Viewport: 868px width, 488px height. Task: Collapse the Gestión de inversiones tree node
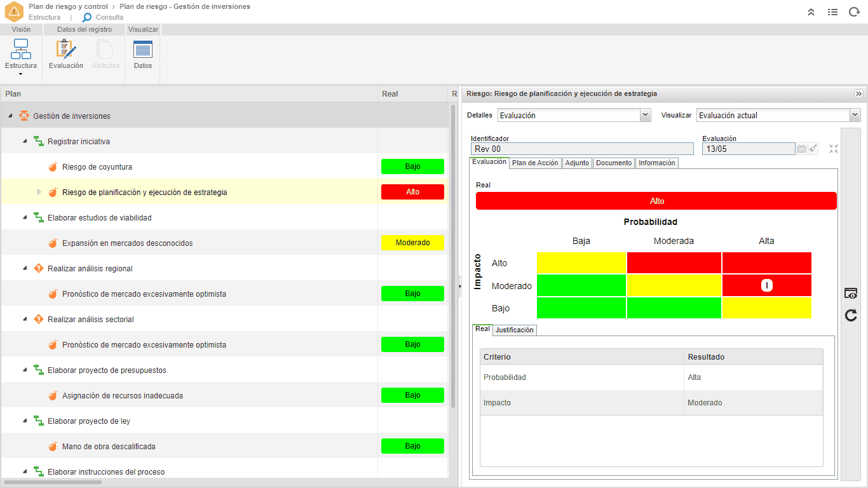pos(10,116)
